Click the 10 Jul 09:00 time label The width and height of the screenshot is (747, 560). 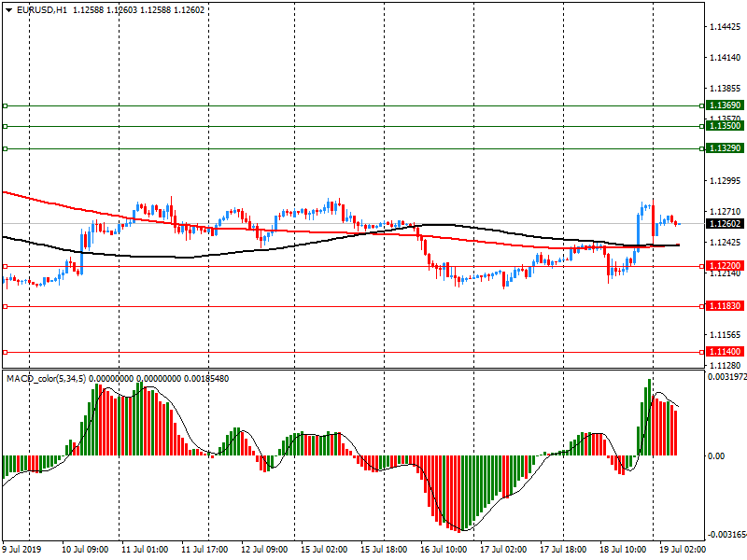[85, 550]
